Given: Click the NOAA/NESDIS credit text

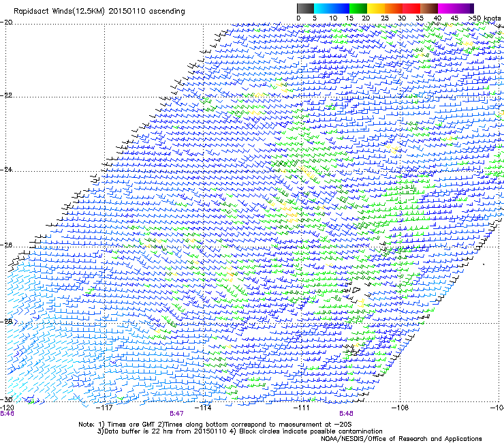Looking at the screenshot, I should pos(401,438).
